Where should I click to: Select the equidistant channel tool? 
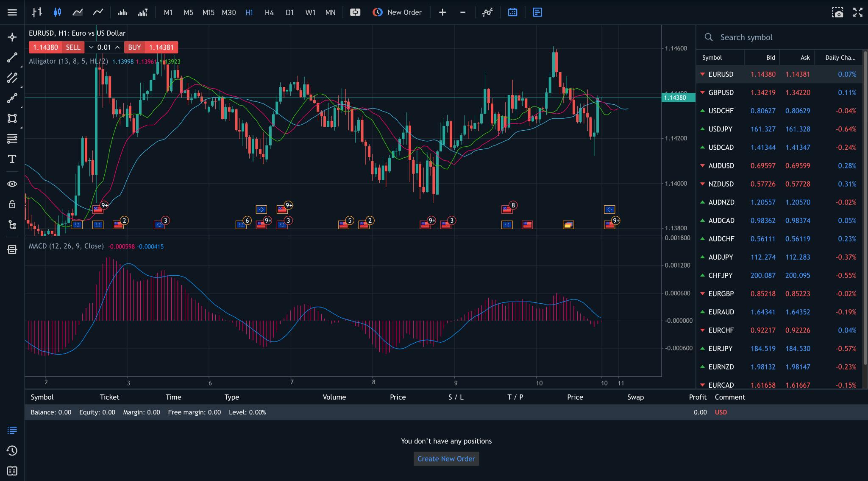[x=12, y=78]
